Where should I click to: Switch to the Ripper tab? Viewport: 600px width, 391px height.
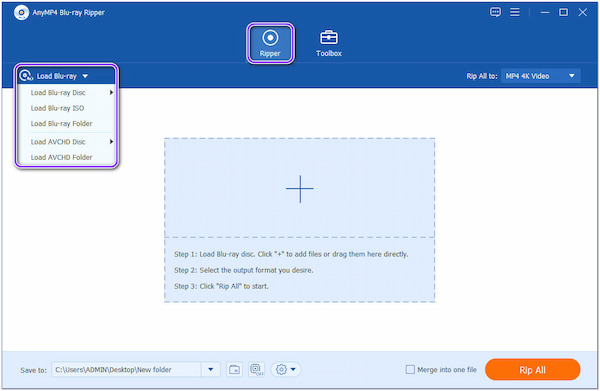pos(270,43)
